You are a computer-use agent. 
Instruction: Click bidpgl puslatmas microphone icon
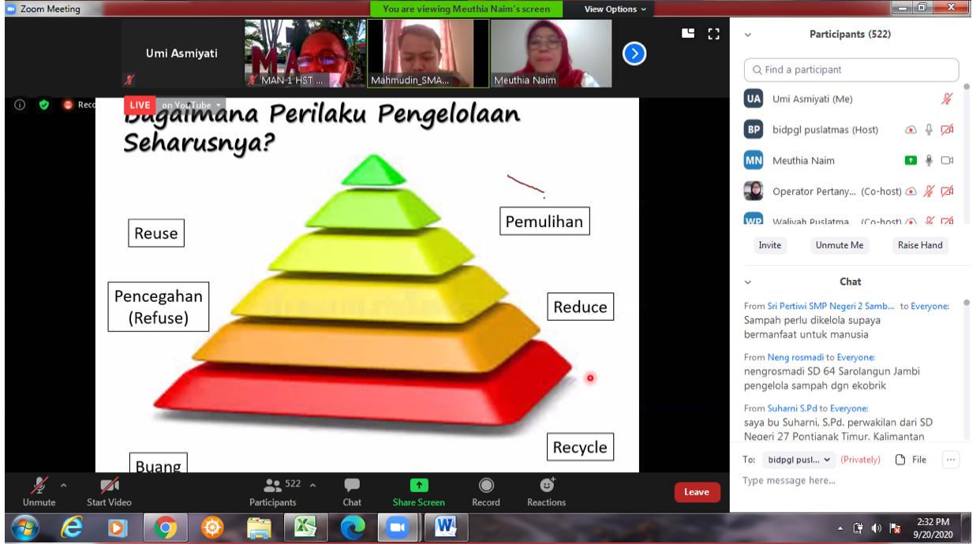pyautogui.click(x=930, y=129)
